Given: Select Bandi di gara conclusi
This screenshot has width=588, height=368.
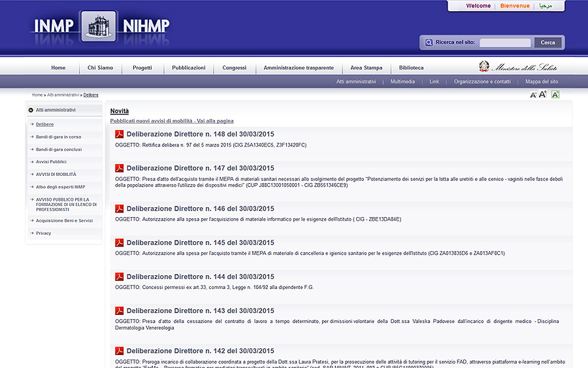Looking at the screenshot, I should coord(59,149).
